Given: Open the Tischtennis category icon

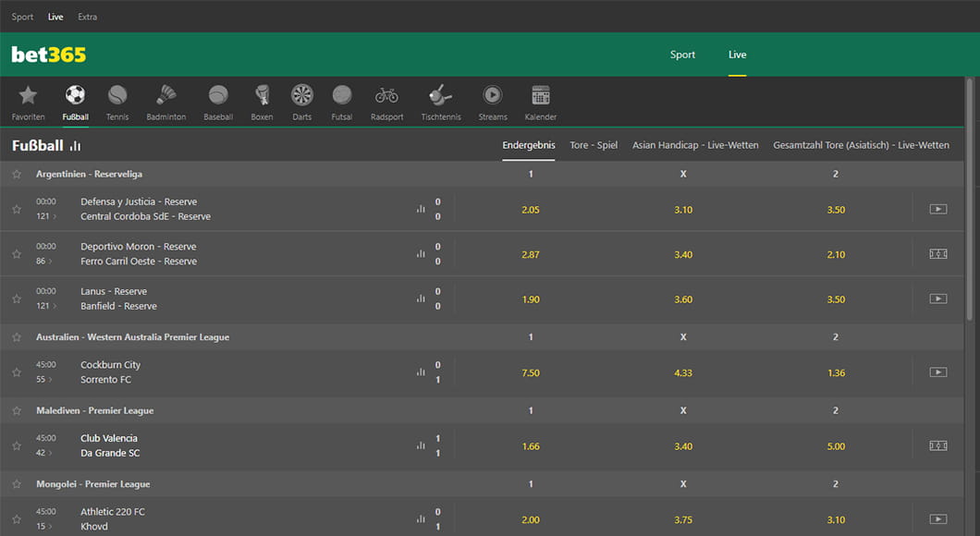Looking at the screenshot, I should 440,95.
